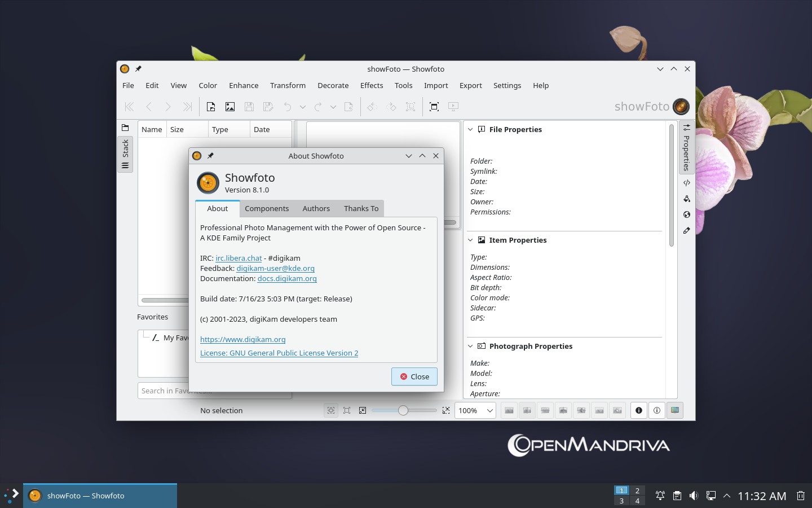Screen dimensions: 812x508
Task: Click the rotate left toolbar icon
Action: tap(372, 107)
